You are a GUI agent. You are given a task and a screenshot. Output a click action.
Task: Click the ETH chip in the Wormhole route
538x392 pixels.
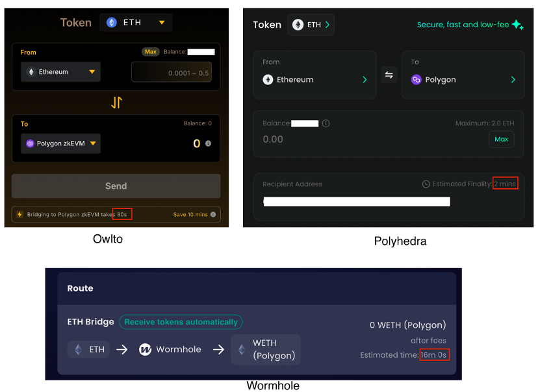pos(89,349)
